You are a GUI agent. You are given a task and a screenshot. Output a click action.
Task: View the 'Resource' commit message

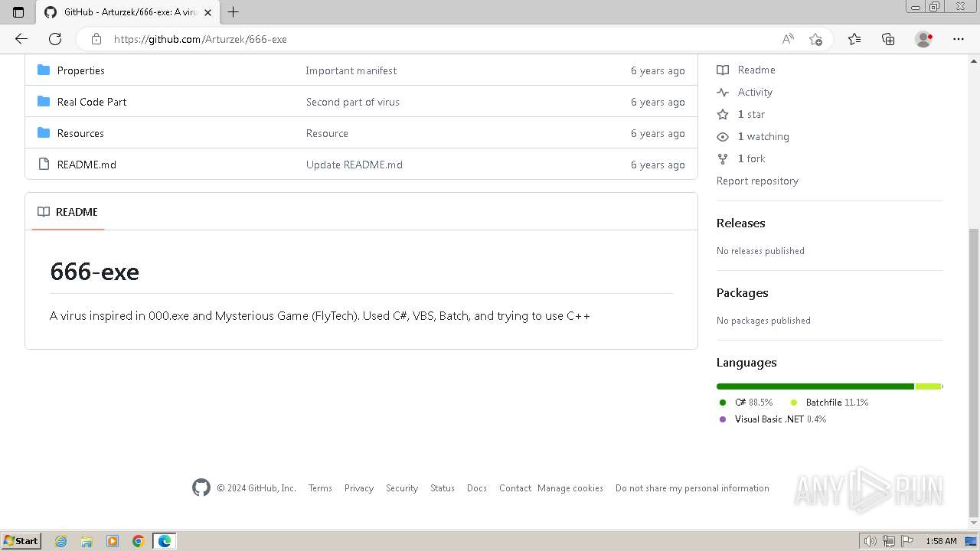pyautogui.click(x=327, y=133)
